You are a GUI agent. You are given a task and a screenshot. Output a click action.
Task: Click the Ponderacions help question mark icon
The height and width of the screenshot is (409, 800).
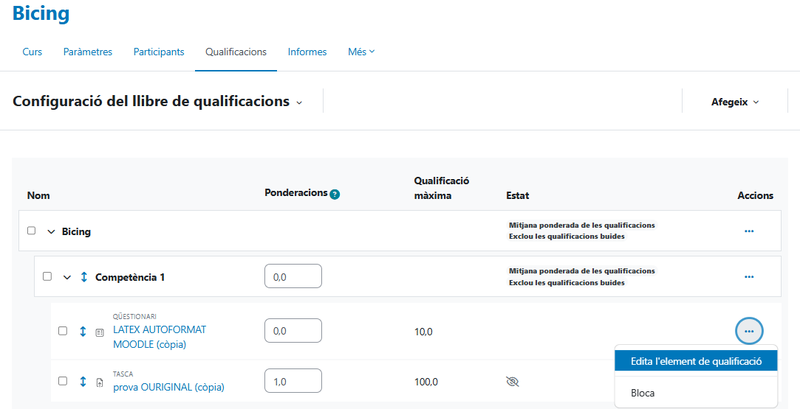[335, 194]
